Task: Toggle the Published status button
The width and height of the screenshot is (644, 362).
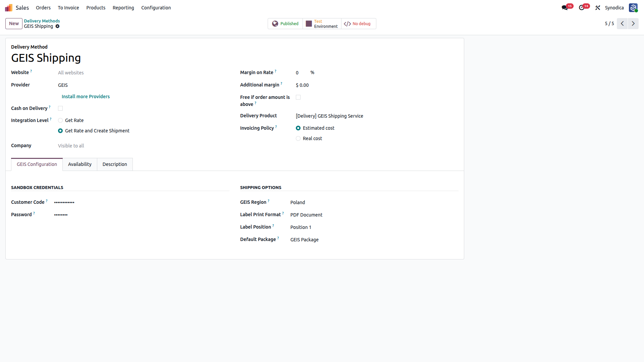Action: point(285,24)
